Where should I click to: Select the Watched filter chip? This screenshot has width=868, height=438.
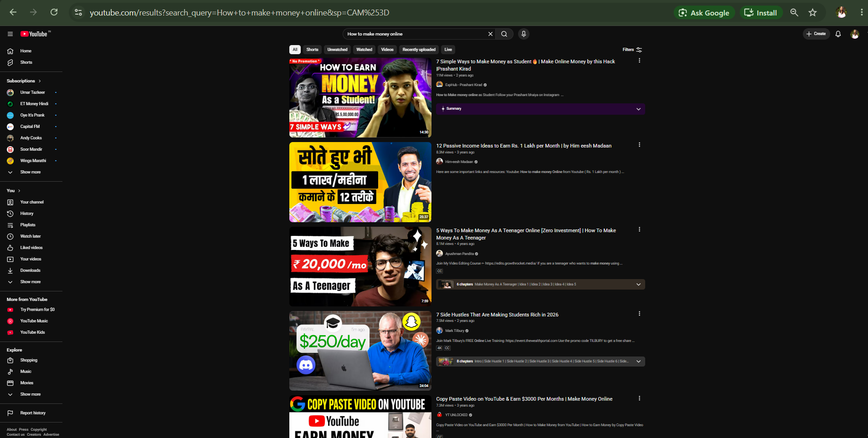364,50
